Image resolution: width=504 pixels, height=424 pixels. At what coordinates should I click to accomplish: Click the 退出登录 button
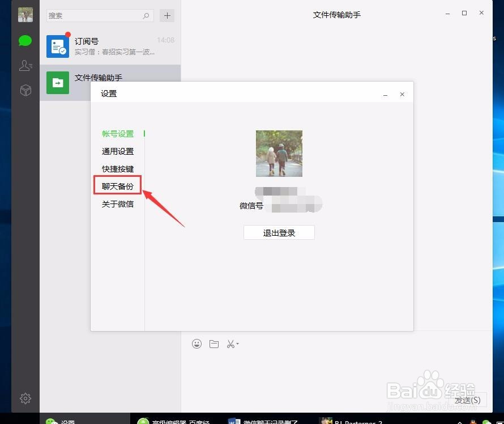[x=279, y=232]
